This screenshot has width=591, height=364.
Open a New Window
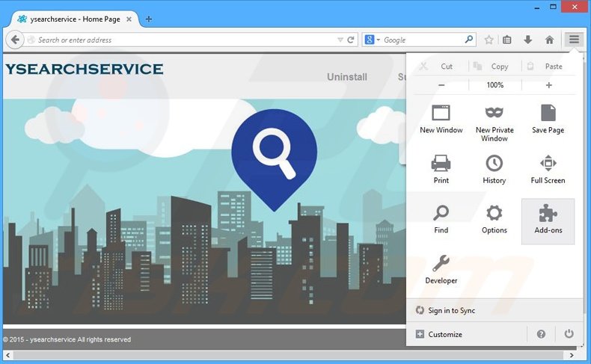441,120
